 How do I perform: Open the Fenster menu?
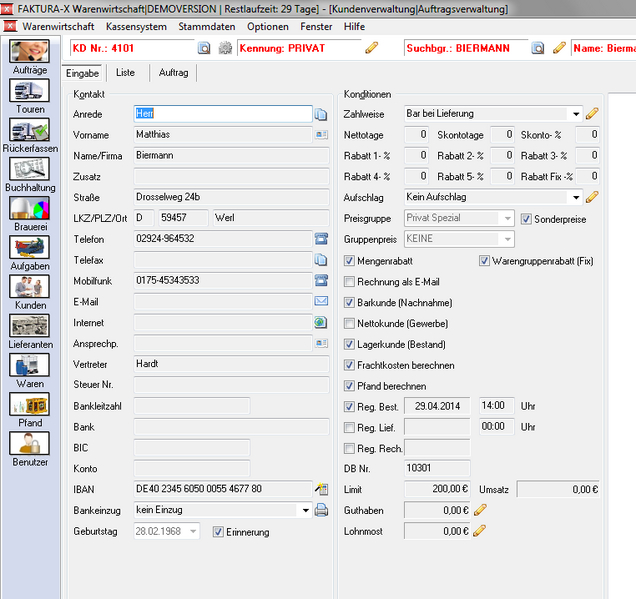pos(316,27)
